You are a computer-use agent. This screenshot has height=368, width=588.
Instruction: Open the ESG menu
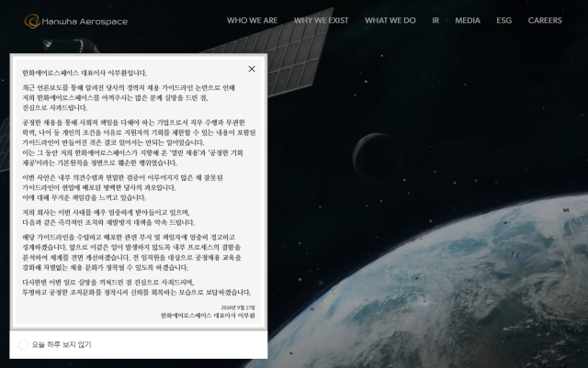[x=504, y=20]
